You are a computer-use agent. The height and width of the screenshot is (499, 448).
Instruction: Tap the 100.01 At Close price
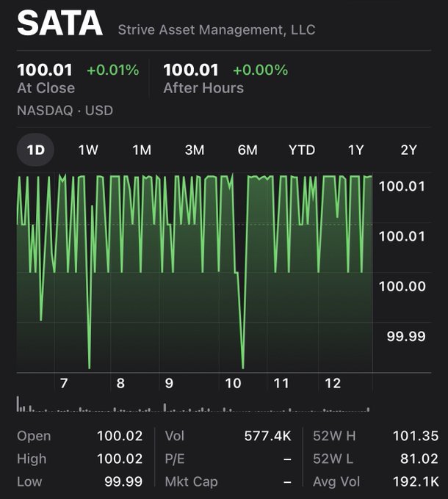point(45,70)
